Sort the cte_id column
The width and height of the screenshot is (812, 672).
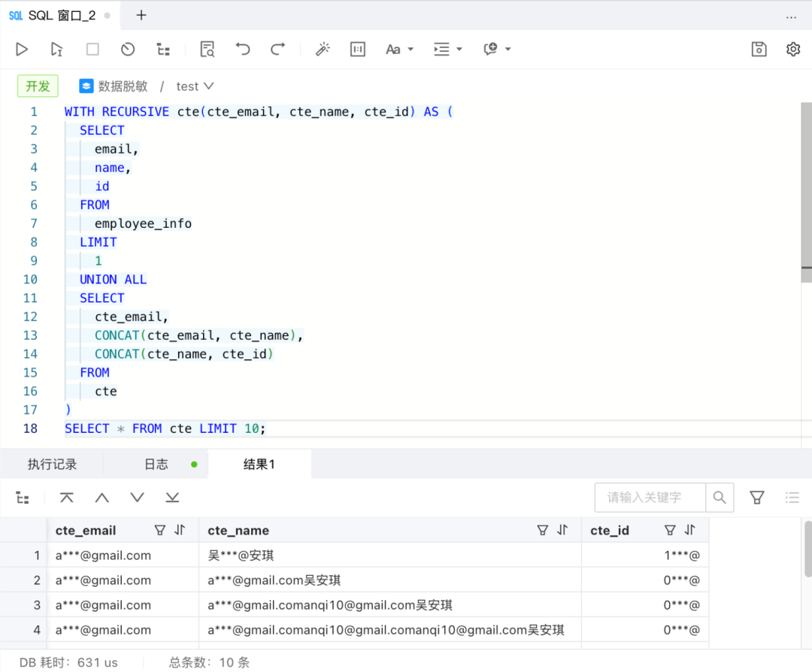click(689, 530)
